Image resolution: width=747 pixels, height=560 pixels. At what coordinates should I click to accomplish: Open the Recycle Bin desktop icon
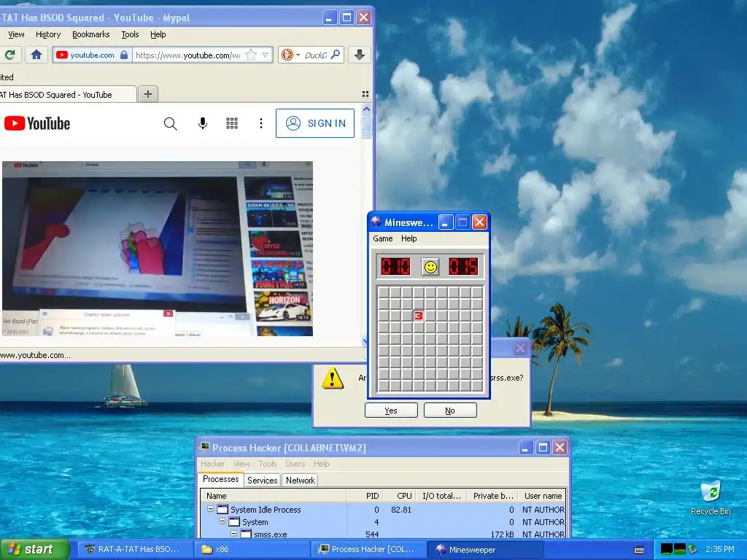pyautogui.click(x=711, y=499)
